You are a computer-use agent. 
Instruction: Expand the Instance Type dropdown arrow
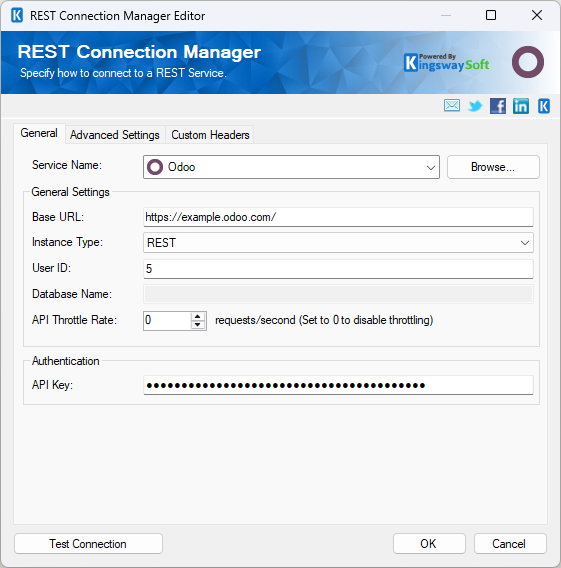tap(525, 243)
